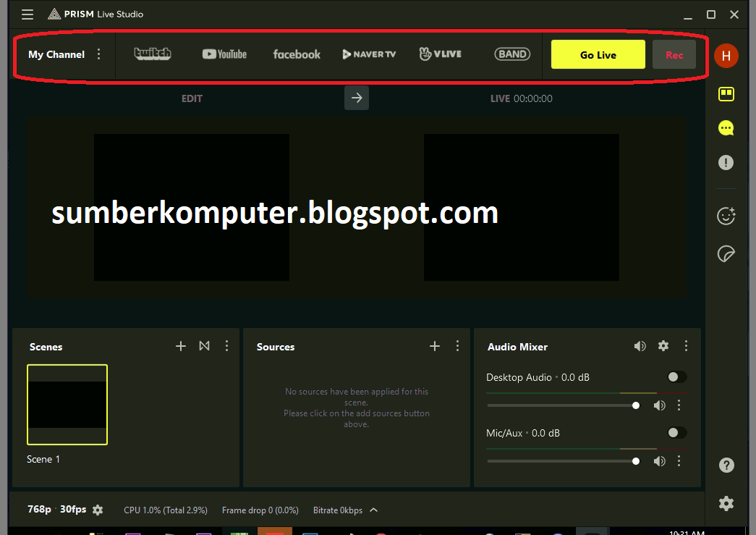Open Audio Mixer panel more options
The height and width of the screenshot is (535, 756).
[686, 346]
